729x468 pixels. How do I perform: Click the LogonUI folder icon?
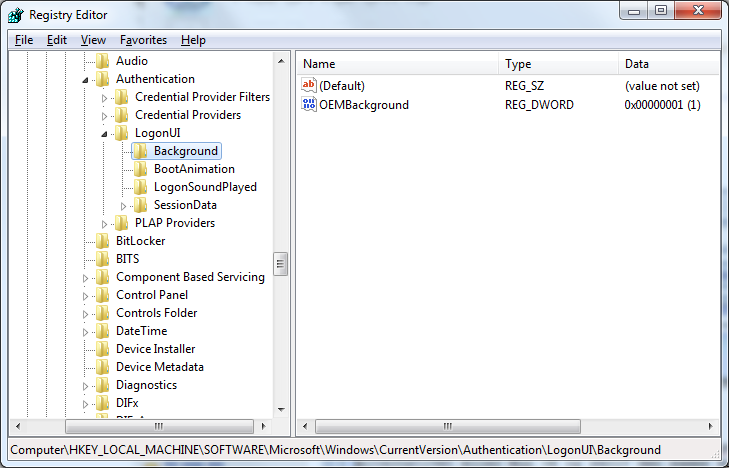(x=121, y=133)
